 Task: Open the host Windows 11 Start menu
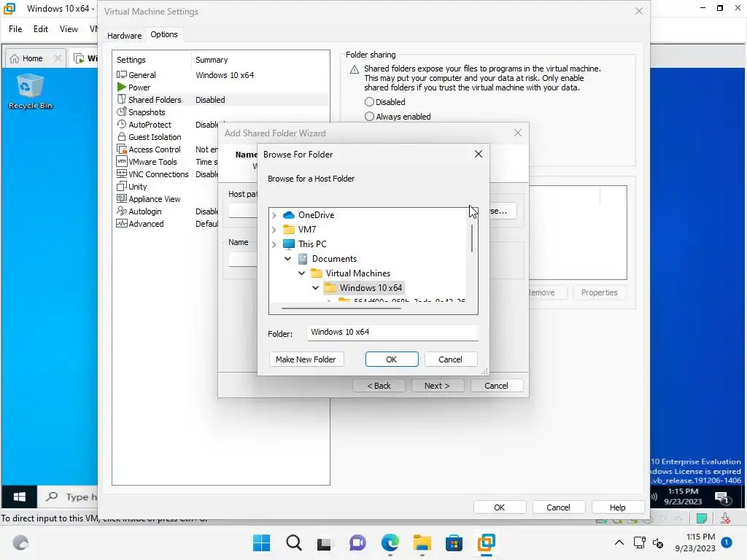[262, 542]
